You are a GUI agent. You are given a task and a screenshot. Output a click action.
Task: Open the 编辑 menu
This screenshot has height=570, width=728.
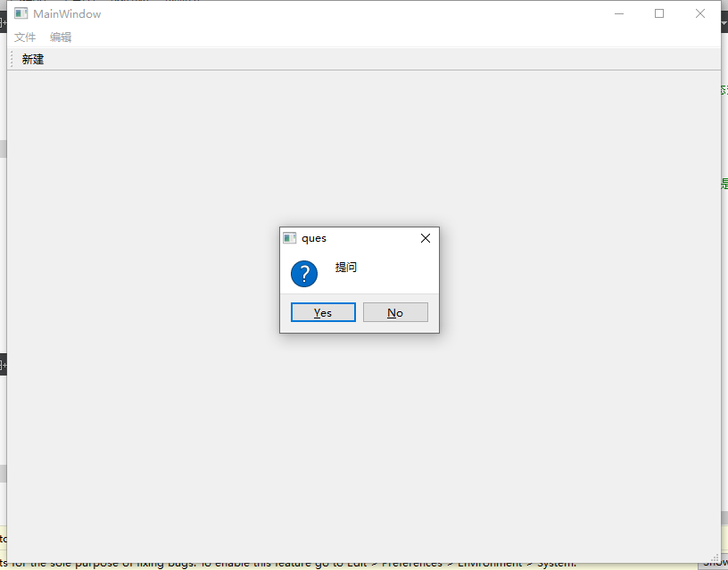click(61, 37)
